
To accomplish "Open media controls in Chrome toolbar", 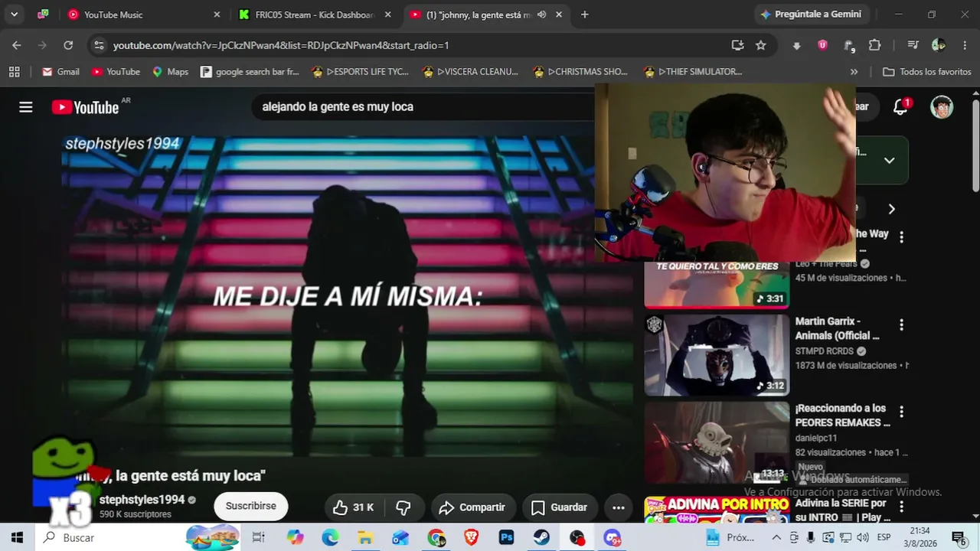I will [913, 45].
